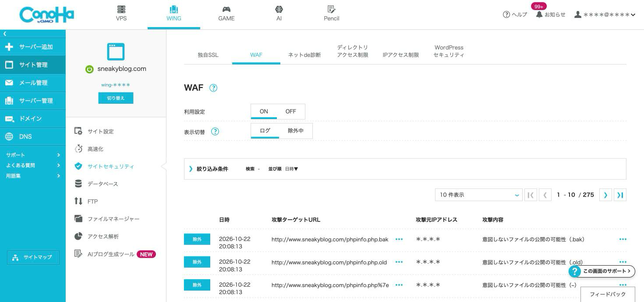Open the user account menu
The image size is (644, 302).
(605, 14)
